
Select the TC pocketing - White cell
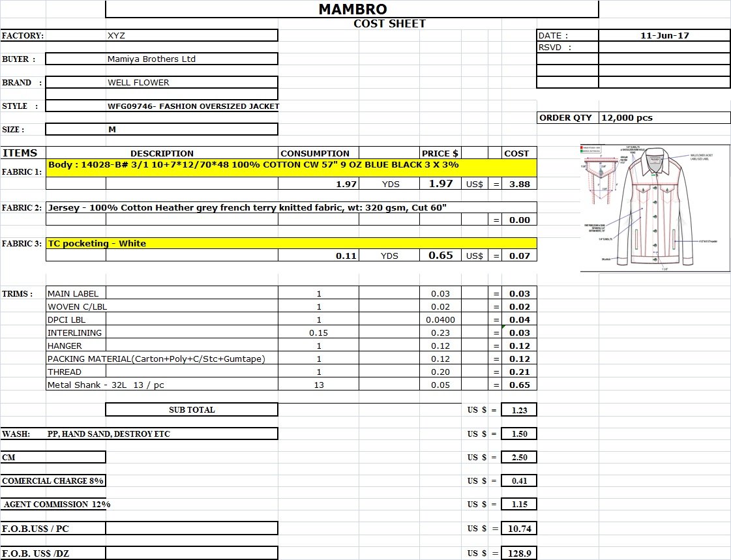[x=291, y=243]
